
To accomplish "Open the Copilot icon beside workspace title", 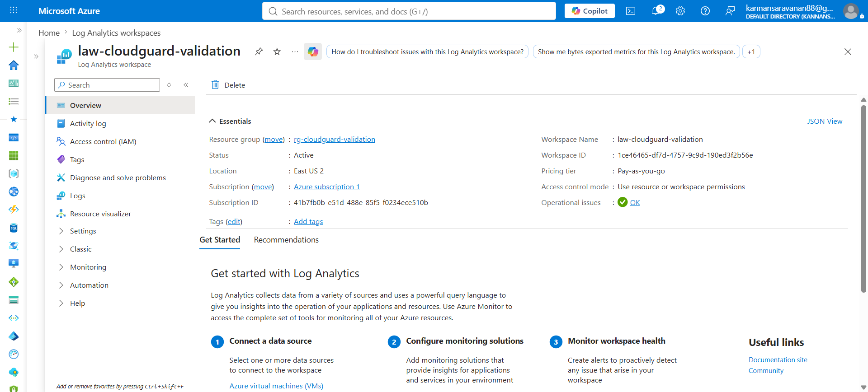I will pyautogui.click(x=313, y=51).
